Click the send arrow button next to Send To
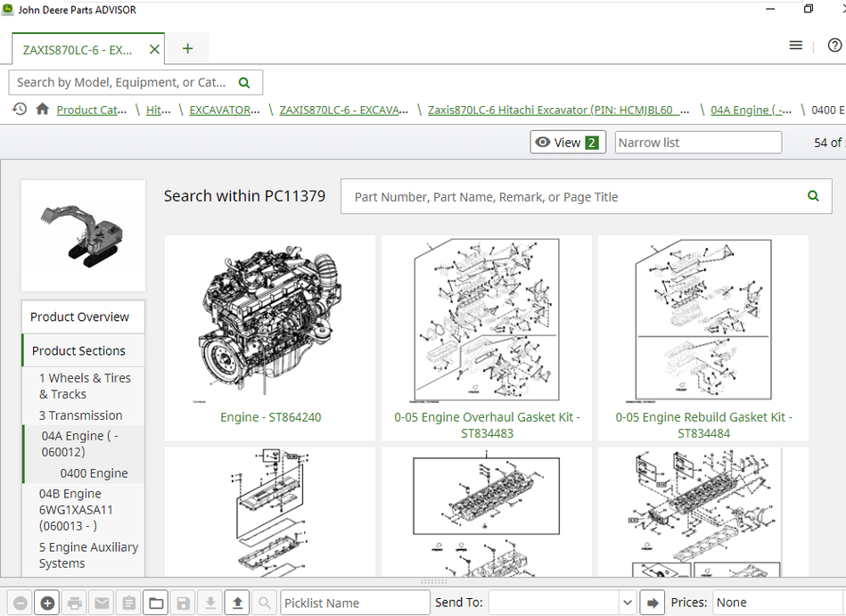846x616 pixels. tap(653, 604)
